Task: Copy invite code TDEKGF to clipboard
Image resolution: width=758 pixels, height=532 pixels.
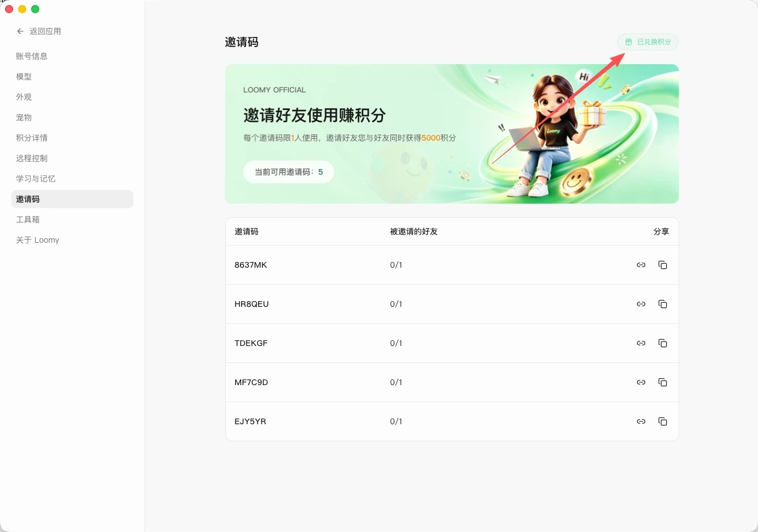Action: [x=663, y=343]
